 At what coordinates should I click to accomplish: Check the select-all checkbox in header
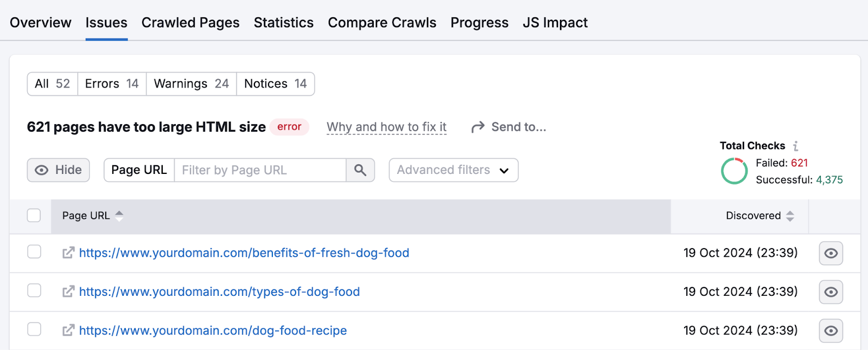[34, 216]
